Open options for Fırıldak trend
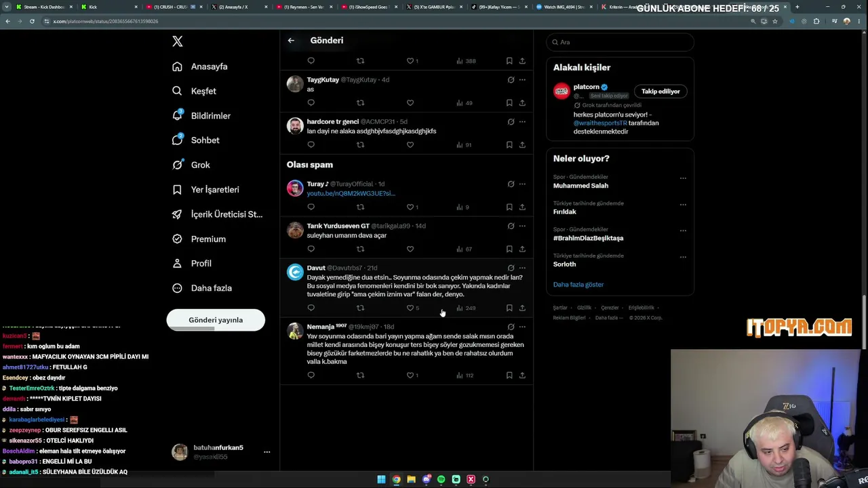 coord(683,205)
